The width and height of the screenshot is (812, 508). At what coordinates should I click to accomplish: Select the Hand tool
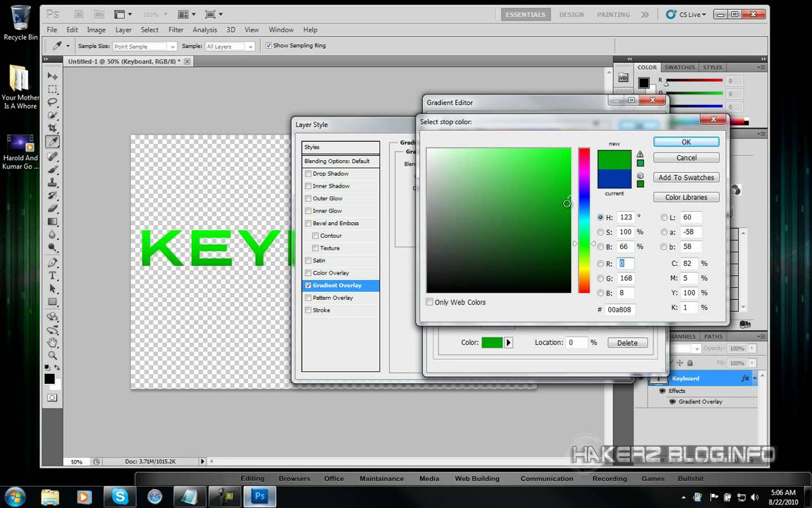click(x=52, y=343)
